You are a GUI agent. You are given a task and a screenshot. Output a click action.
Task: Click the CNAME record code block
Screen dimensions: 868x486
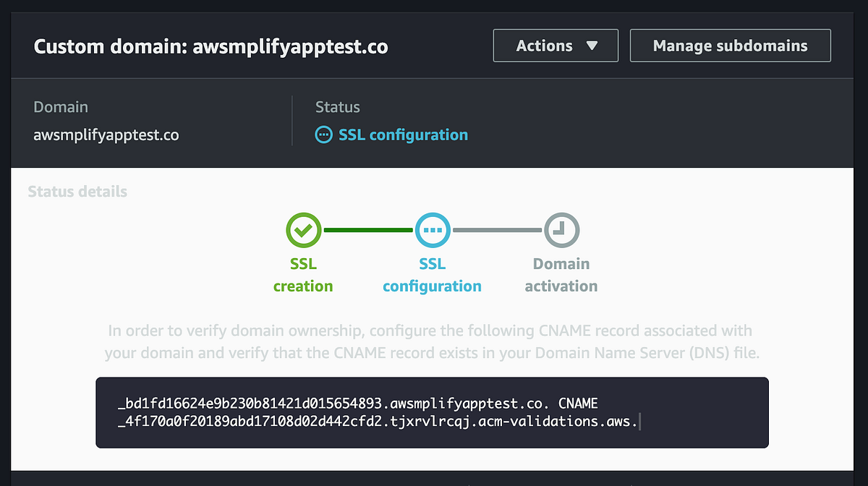click(x=432, y=412)
